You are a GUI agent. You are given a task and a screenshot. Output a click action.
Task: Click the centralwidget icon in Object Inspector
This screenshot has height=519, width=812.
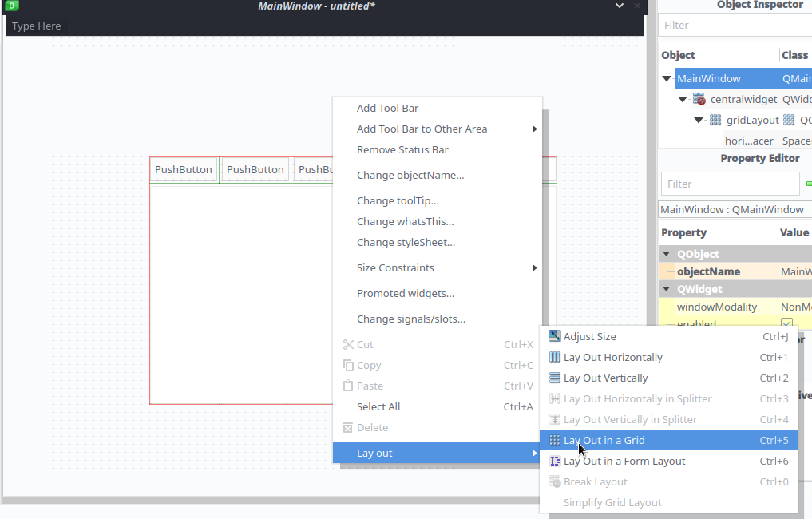(x=699, y=100)
